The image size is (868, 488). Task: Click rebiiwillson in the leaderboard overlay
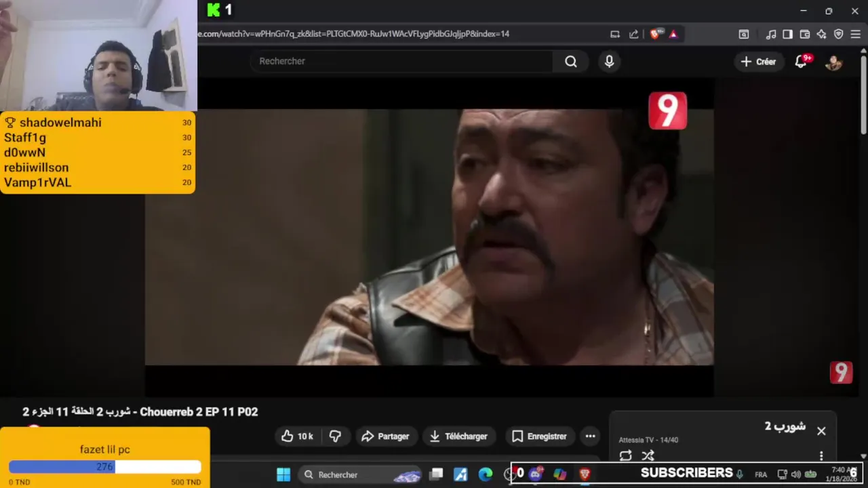pyautogui.click(x=36, y=167)
